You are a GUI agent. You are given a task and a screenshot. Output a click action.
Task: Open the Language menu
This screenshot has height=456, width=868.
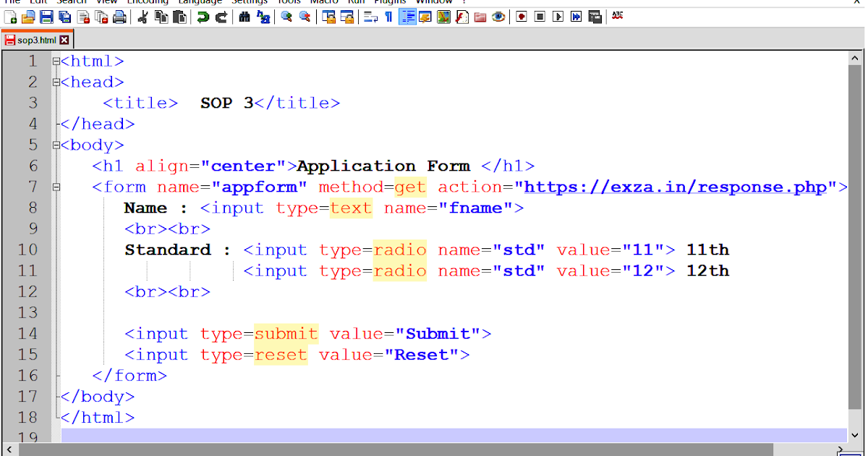(x=201, y=2)
